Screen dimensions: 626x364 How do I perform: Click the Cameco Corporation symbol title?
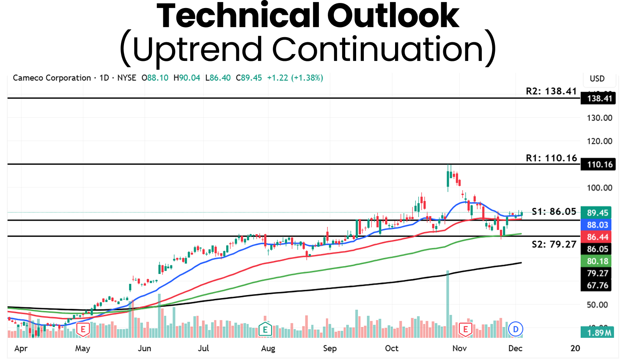[x=52, y=78]
